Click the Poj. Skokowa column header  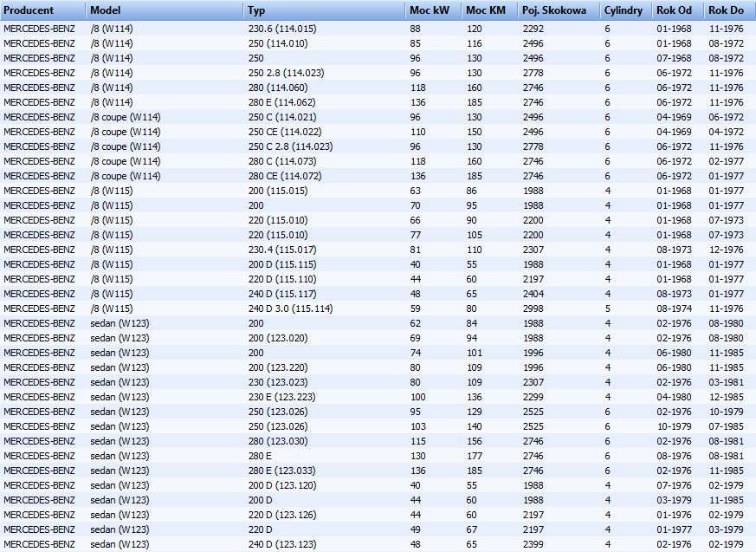click(x=559, y=10)
